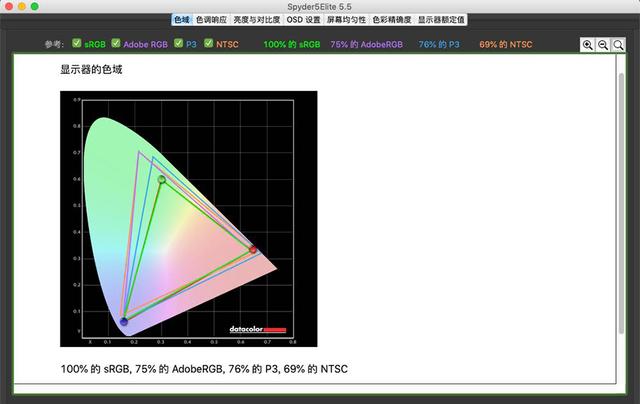Switch to the 色彩精确度 tab
This screenshot has height=404, width=640.
[x=392, y=20]
